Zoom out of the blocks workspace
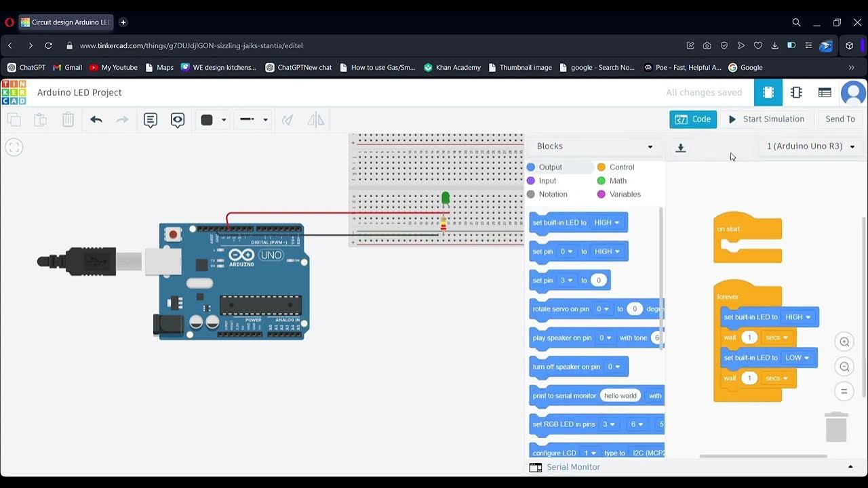The image size is (868, 488). click(x=844, y=367)
